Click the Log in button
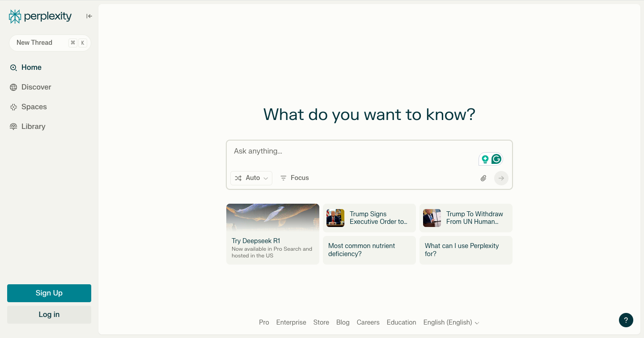Viewport: 644px width, 338px height. pos(49,315)
